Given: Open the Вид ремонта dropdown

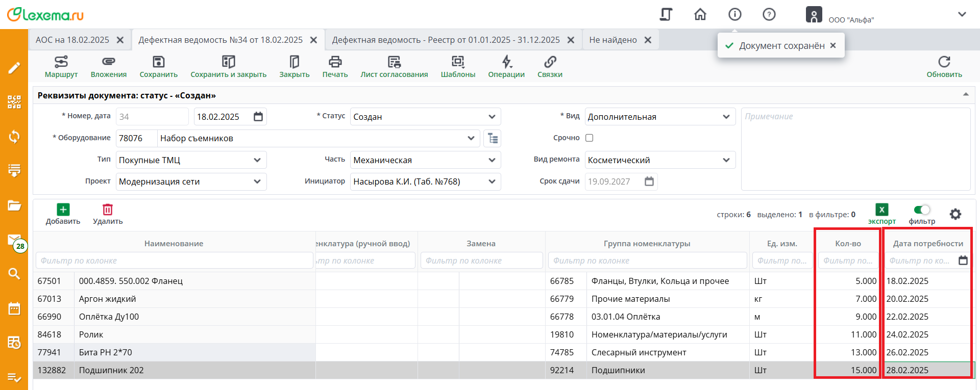Looking at the screenshot, I should [726, 160].
